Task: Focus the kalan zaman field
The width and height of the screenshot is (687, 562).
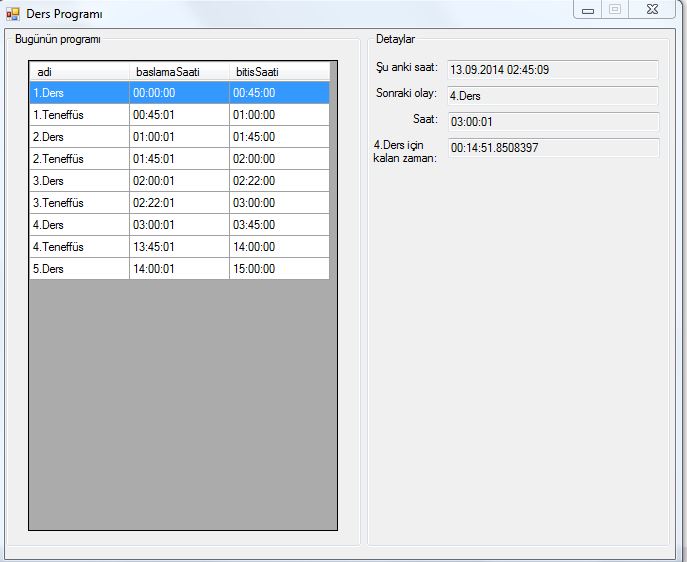Action: point(553,148)
